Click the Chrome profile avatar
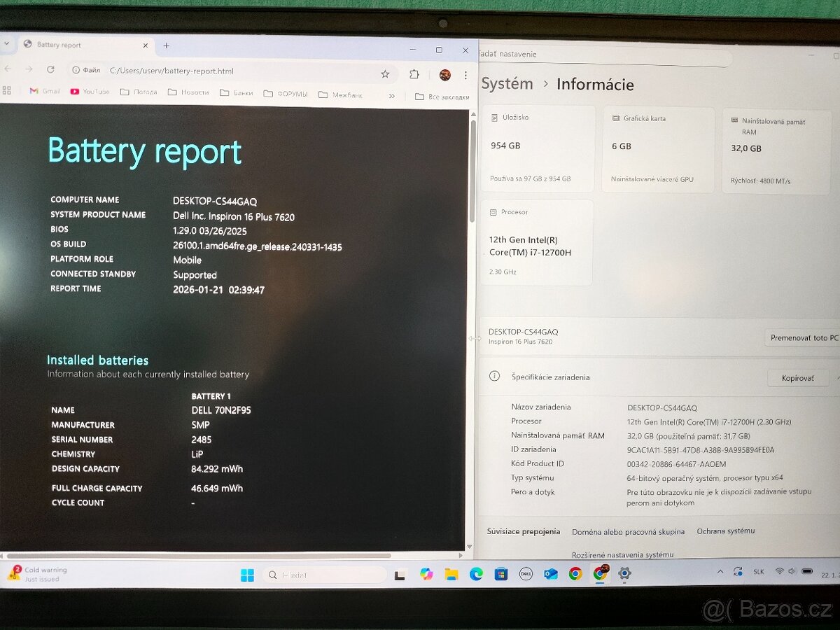Image resolution: width=840 pixels, height=630 pixels. point(445,73)
